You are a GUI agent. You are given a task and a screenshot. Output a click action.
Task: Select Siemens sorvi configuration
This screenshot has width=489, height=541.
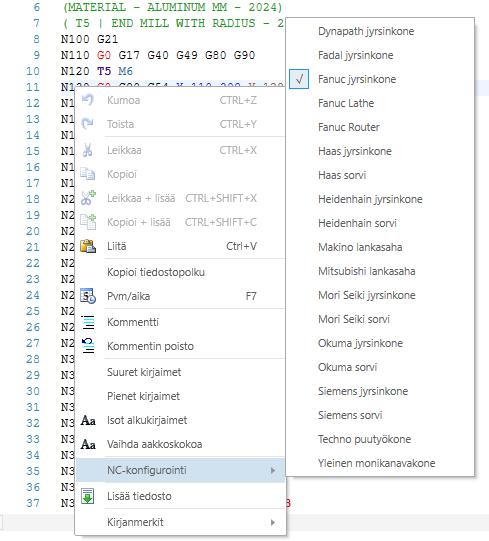pos(380,415)
